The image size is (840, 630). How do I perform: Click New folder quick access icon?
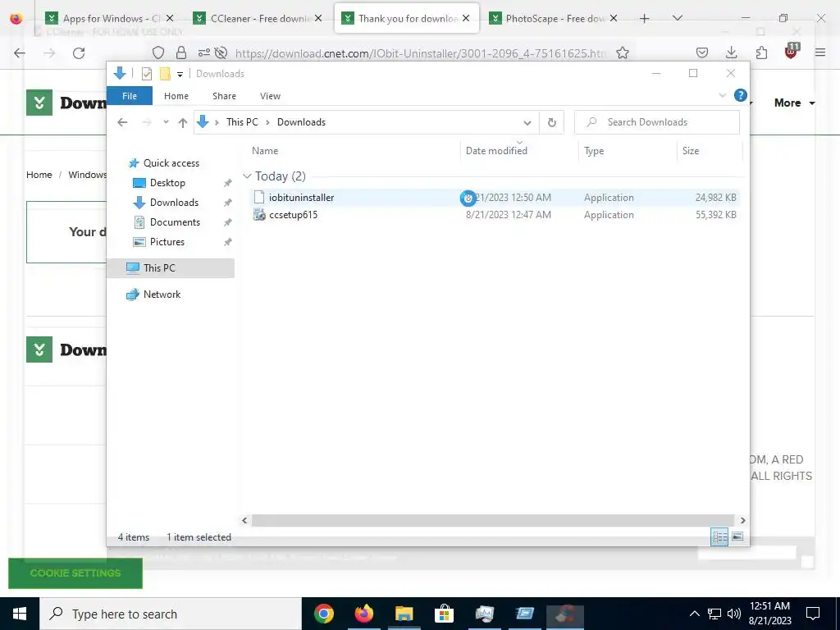[165, 73]
